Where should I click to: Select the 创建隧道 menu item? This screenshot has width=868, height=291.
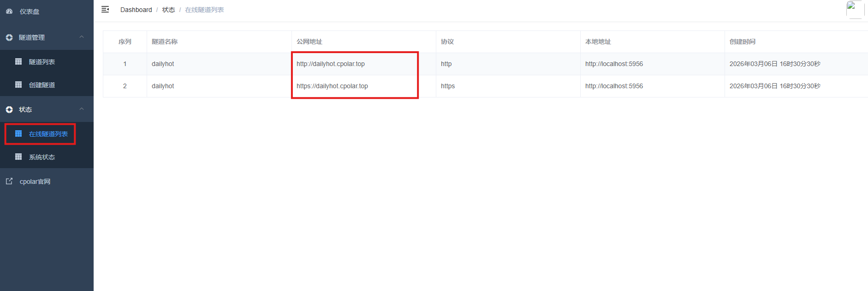tap(42, 85)
